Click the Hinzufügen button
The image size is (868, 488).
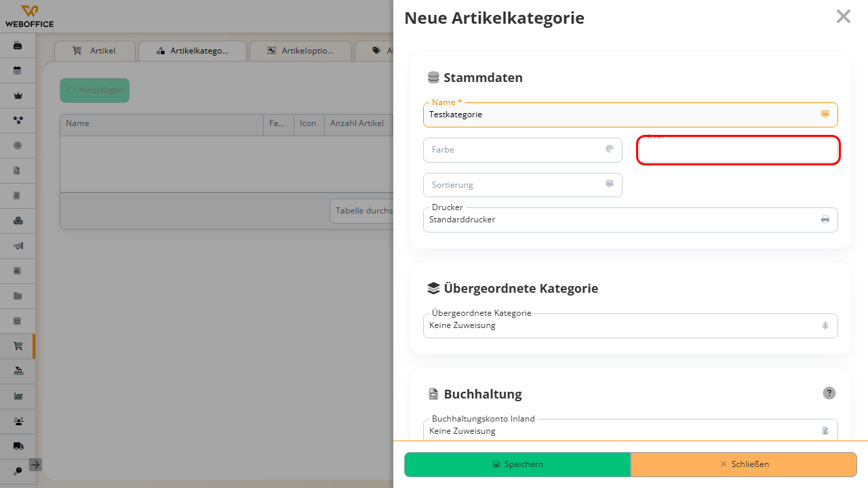coord(94,90)
